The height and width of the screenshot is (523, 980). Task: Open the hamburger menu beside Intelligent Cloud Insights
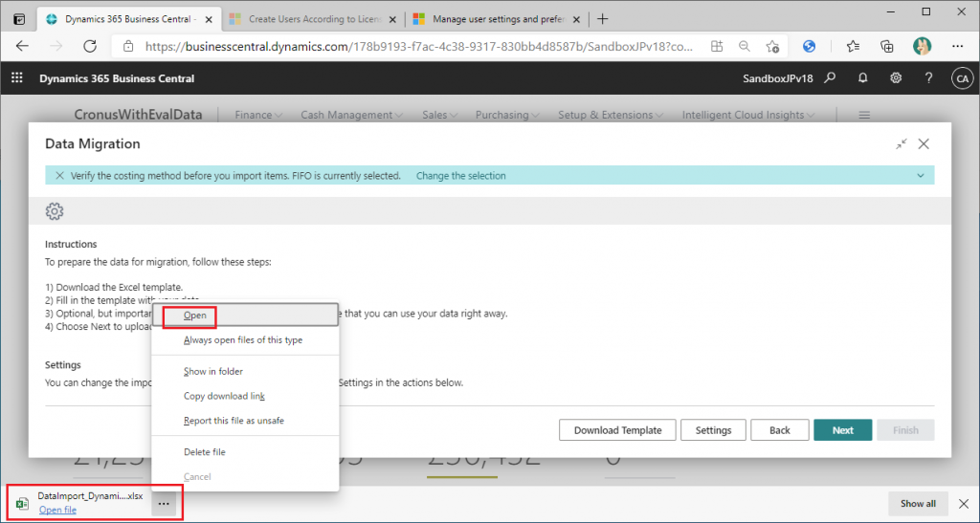click(864, 115)
